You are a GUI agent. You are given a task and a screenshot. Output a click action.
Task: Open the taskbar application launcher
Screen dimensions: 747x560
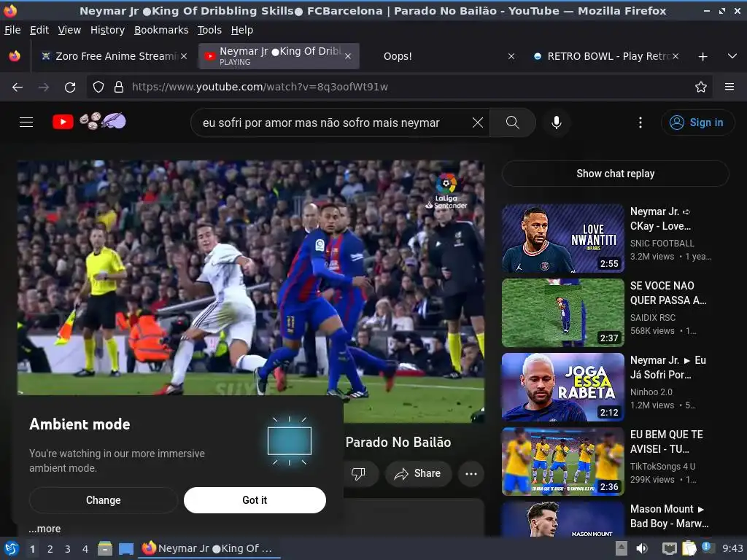click(x=12, y=548)
